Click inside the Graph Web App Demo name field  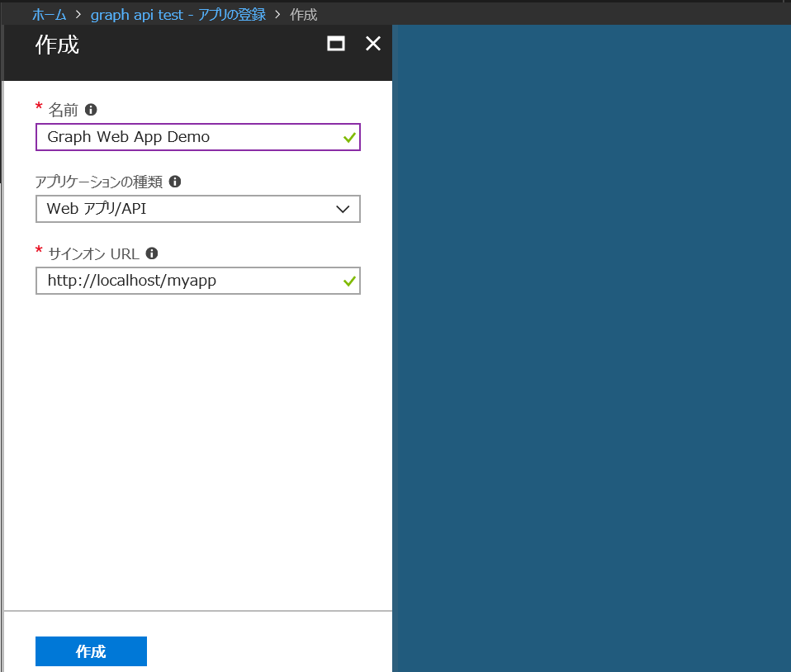[165, 137]
